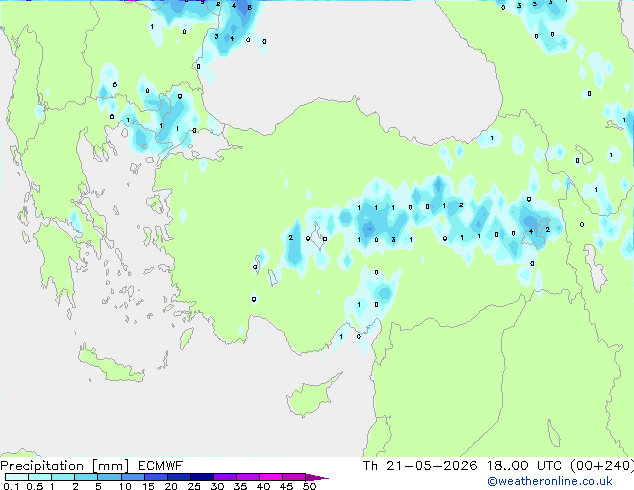Select the 0.5–1 mm legend swatch
The image size is (634, 490).
tap(40, 477)
